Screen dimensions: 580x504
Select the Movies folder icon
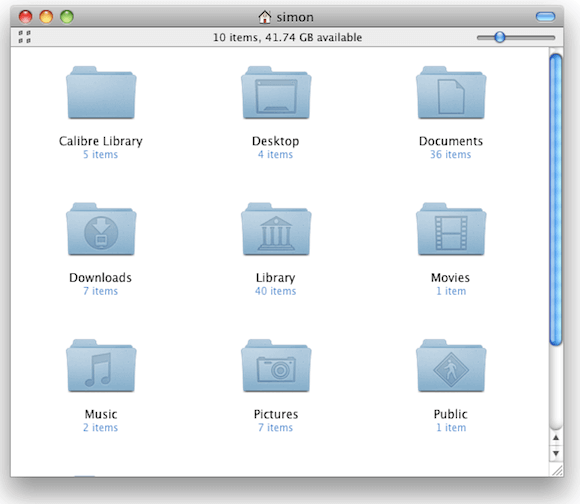tap(451, 229)
